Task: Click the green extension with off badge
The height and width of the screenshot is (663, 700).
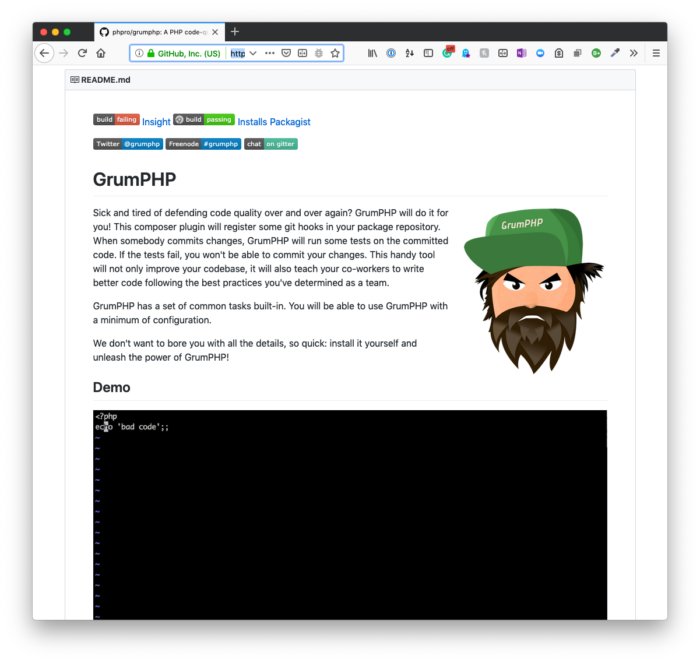Action: click(448, 52)
